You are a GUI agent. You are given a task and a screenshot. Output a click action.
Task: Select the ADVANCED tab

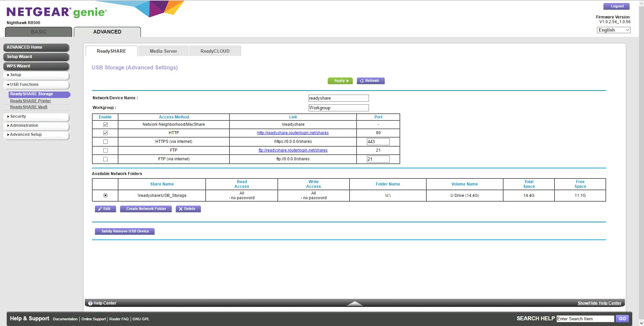pos(107,32)
